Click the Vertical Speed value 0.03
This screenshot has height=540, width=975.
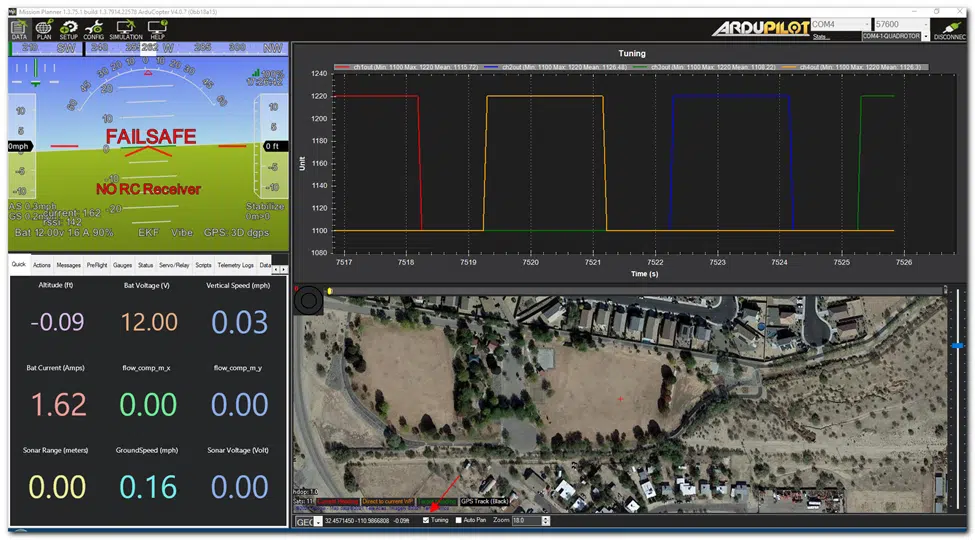point(239,322)
